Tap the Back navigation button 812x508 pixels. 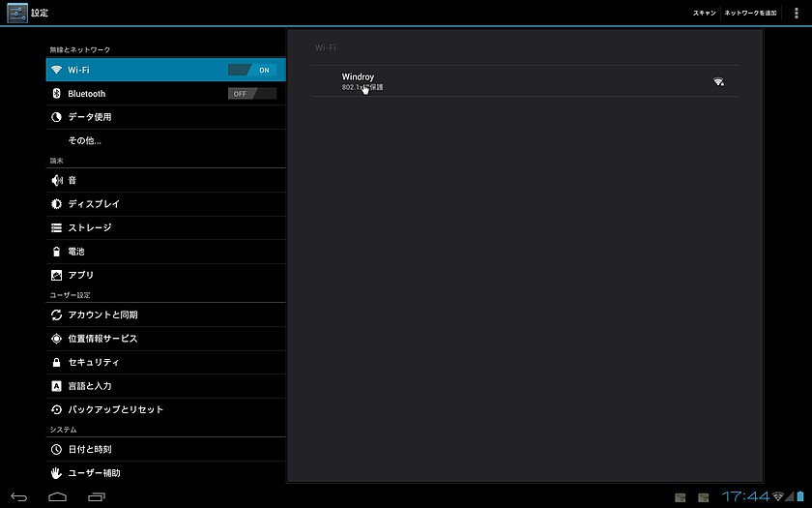(x=19, y=496)
